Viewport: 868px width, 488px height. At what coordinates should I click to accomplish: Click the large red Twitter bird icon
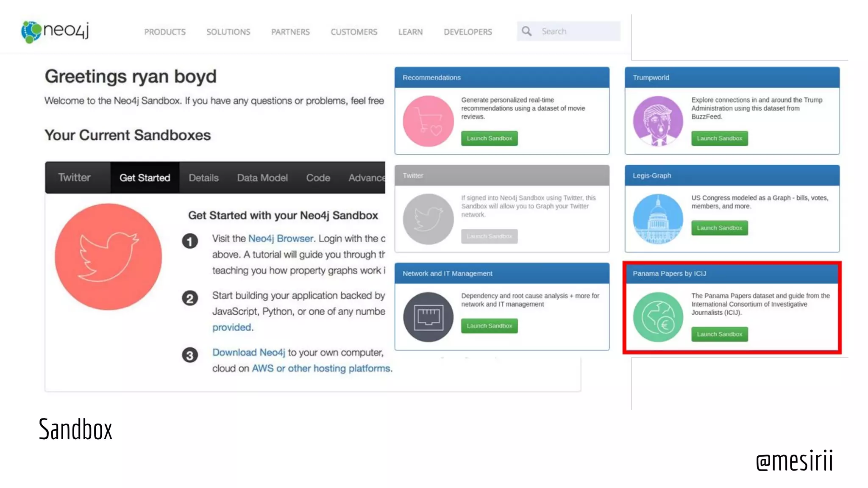(x=108, y=257)
